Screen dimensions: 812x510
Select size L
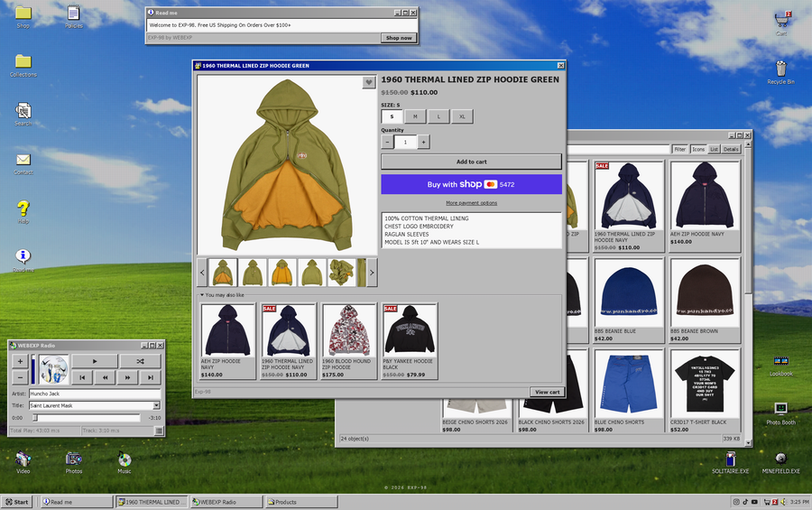coord(438,116)
